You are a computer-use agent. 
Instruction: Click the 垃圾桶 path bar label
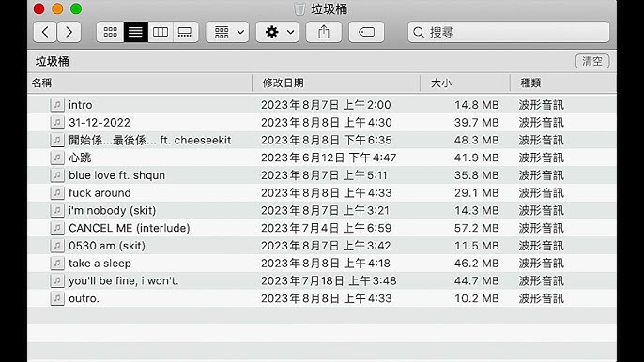pos(53,62)
